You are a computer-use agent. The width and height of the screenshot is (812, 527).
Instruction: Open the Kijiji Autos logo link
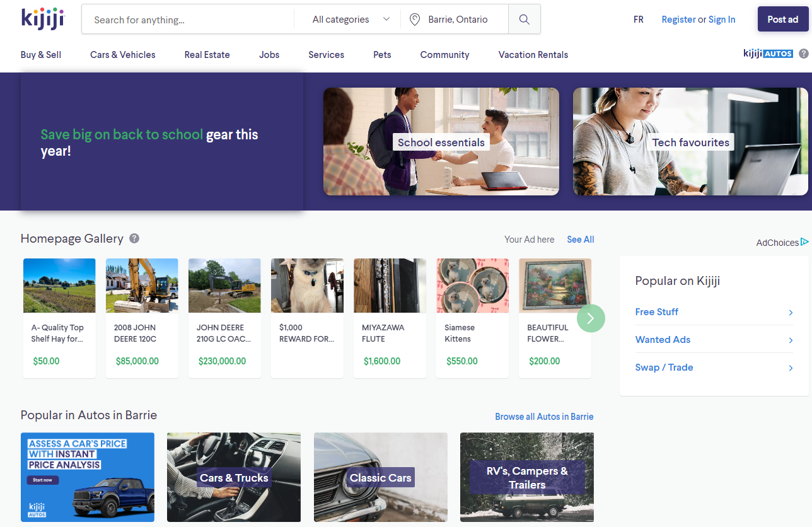coord(768,54)
